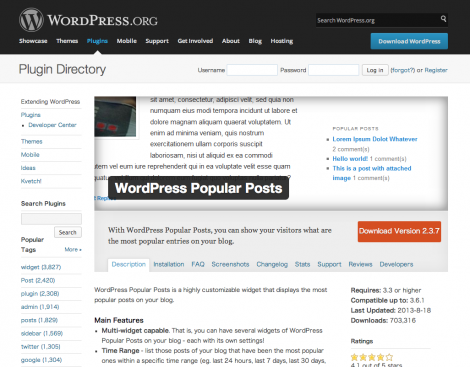Switch to the Screenshots tab

click(x=230, y=264)
